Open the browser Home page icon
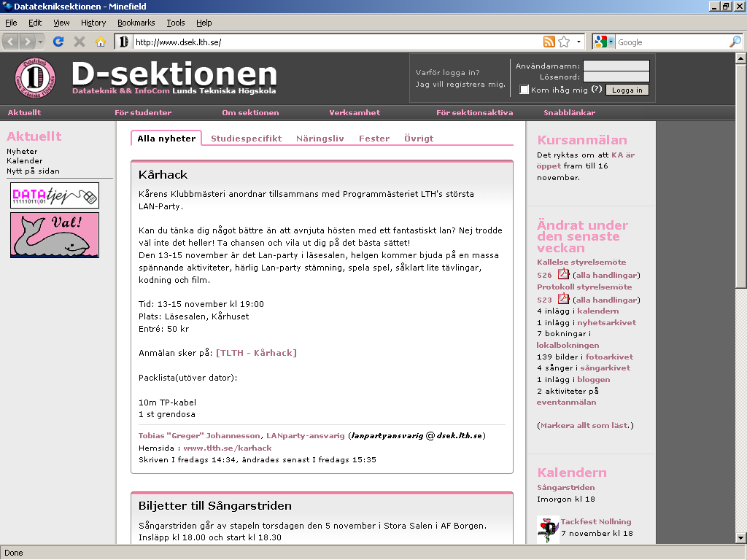The width and height of the screenshot is (747, 560). coord(101,42)
